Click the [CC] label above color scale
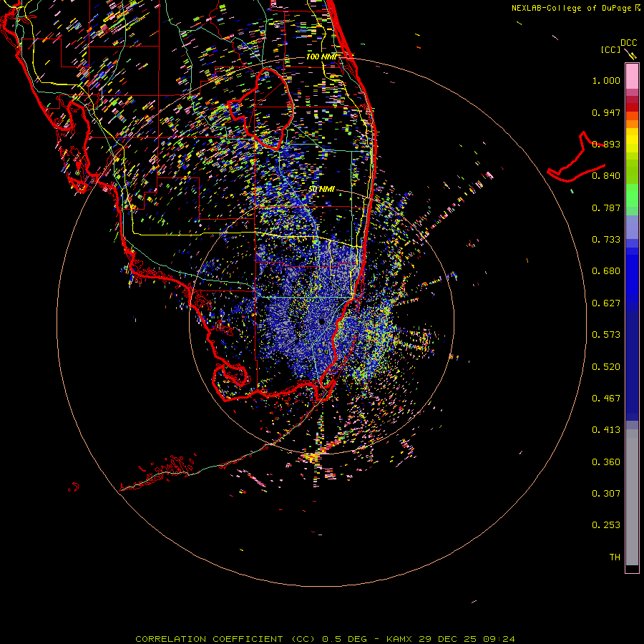The height and width of the screenshot is (644, 644). [x=610, y=49]
